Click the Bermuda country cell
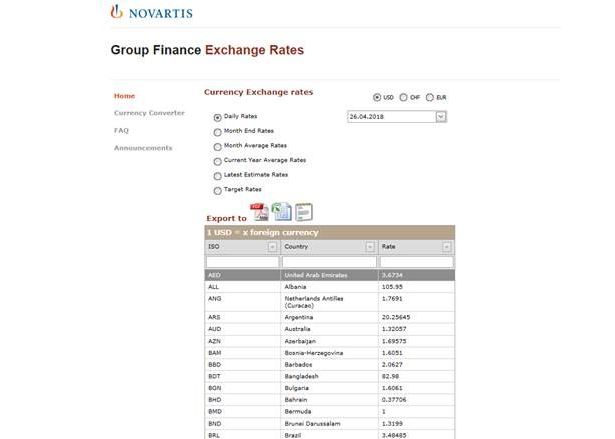615x439 pixels. [329, 412]
